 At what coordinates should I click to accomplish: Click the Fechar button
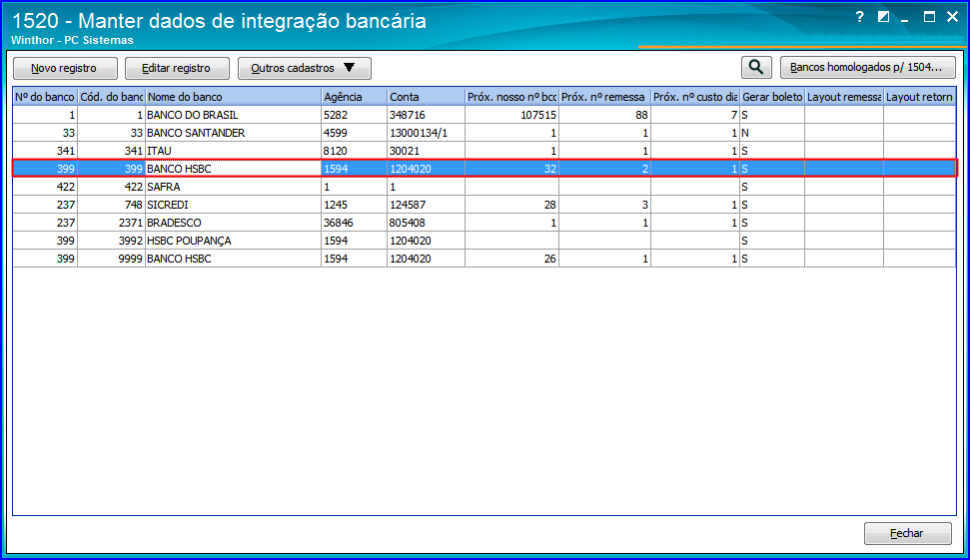tap(907, 533)
